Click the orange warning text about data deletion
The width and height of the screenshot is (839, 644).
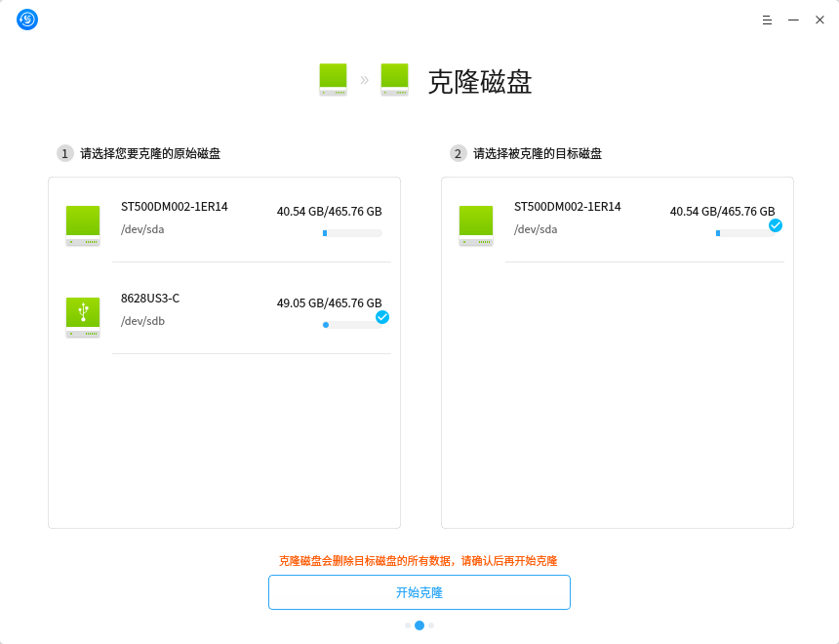(x=418, y=561)
